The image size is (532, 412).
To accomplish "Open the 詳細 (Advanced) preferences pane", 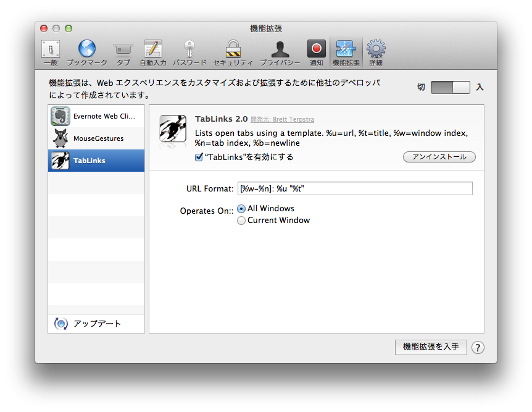I will [376, 53].
